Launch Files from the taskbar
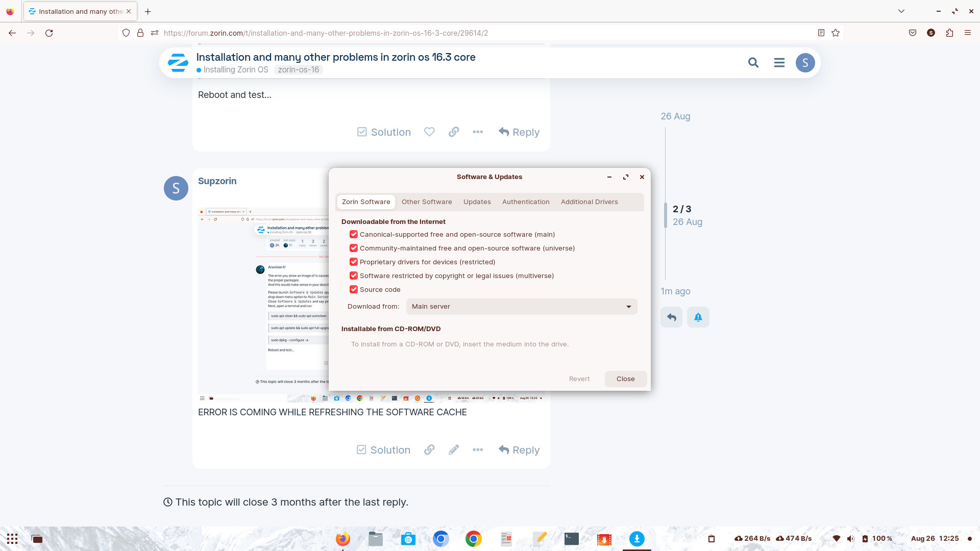 [376, 539]
